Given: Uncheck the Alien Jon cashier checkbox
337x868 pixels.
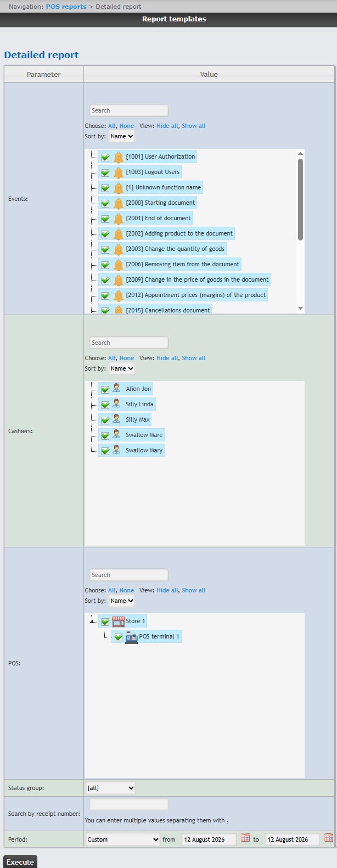Looking at the screenshot, I should [x=105, y=389].
